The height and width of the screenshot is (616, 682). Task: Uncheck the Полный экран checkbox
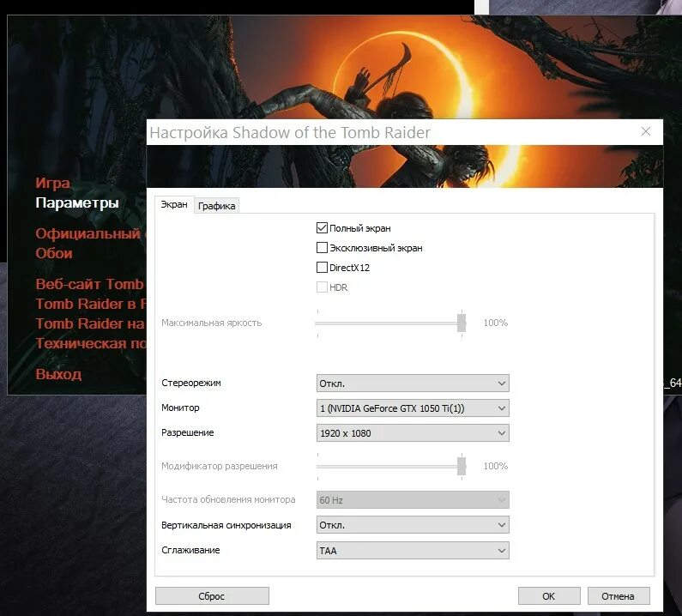point(322,228)
